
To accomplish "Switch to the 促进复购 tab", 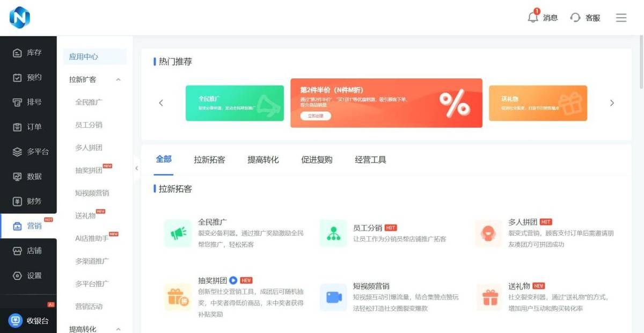I will (317, 160).
